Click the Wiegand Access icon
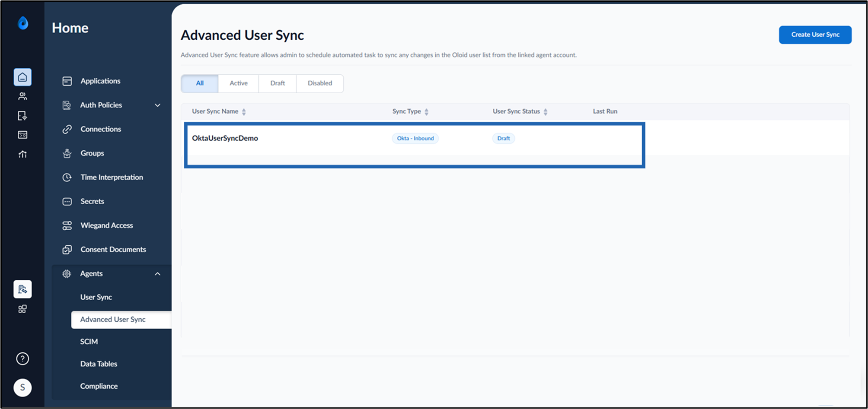The image size is (868, 409). [x=67, y=225]
